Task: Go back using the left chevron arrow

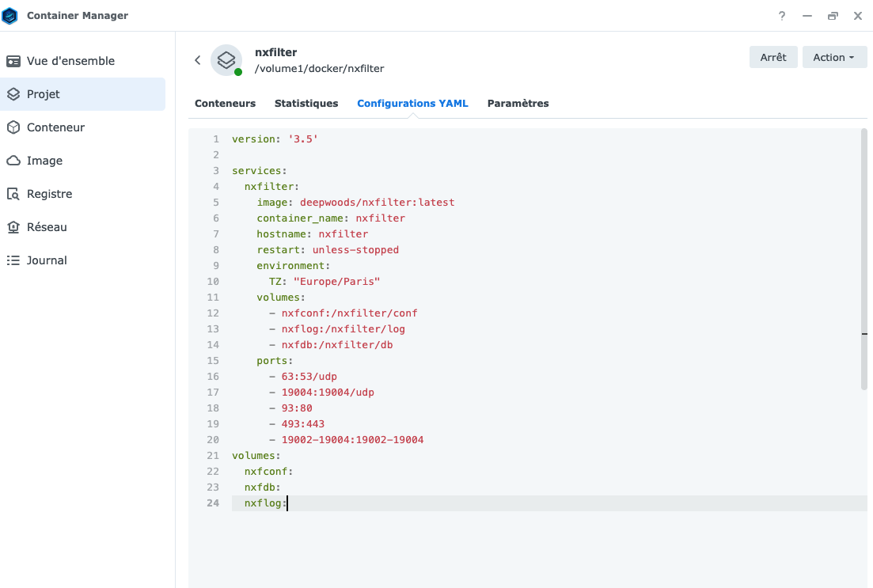Action: click(x=198, y=60)
